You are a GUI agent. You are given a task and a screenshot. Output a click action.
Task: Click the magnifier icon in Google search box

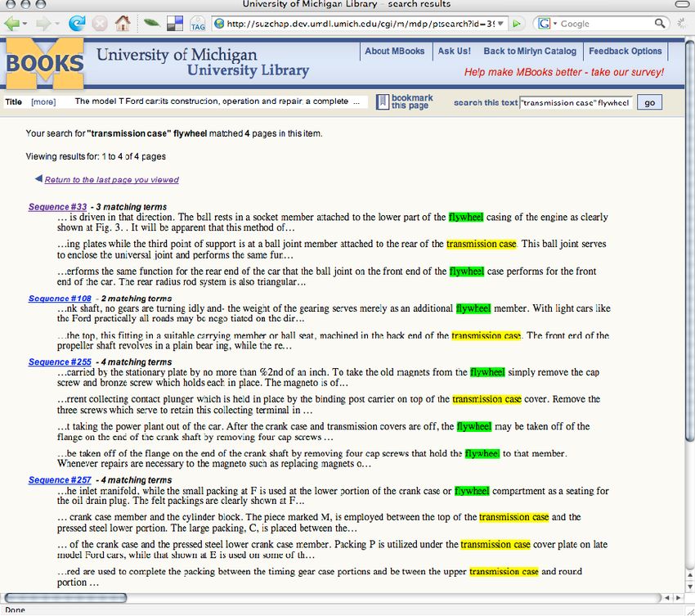pyautogui.click(x=660, y=23)
